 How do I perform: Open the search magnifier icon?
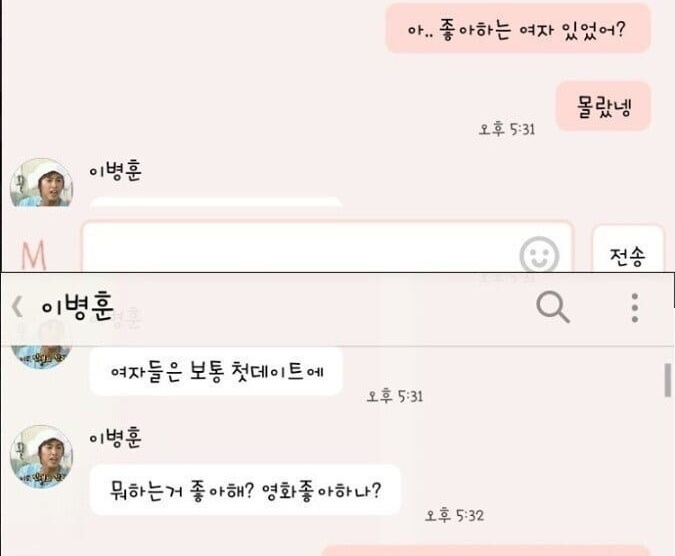[x=553, y=307]
